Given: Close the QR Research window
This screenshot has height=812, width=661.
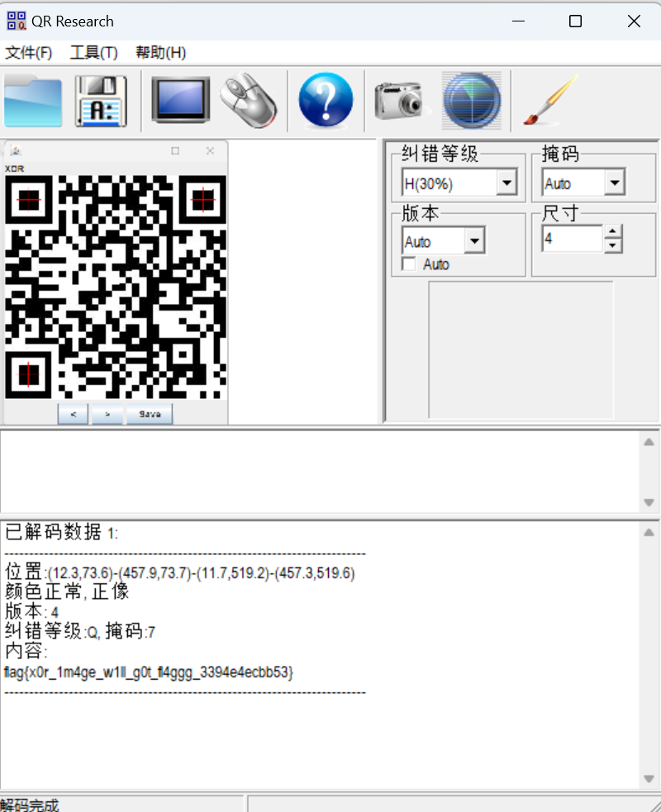Looking at the screenshot, I should click(634, 21).
